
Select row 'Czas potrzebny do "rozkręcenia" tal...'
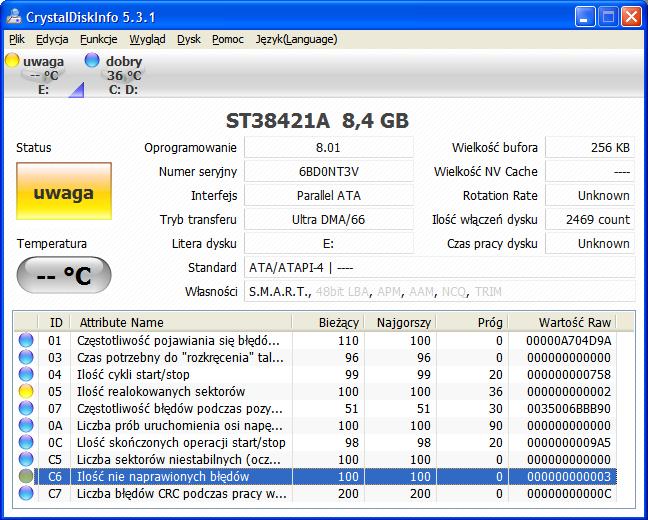click(x=315, y=358)
